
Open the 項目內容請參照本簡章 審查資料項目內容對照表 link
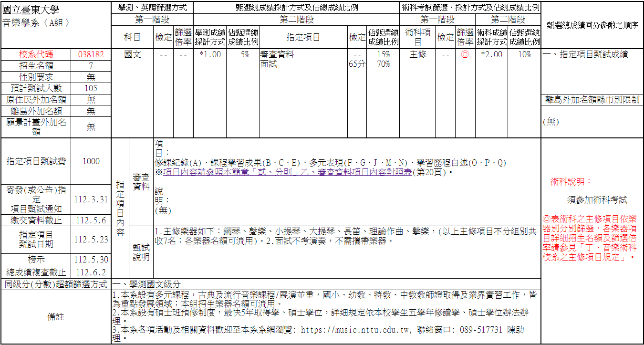pyautogui.click(x=287, y=172)
